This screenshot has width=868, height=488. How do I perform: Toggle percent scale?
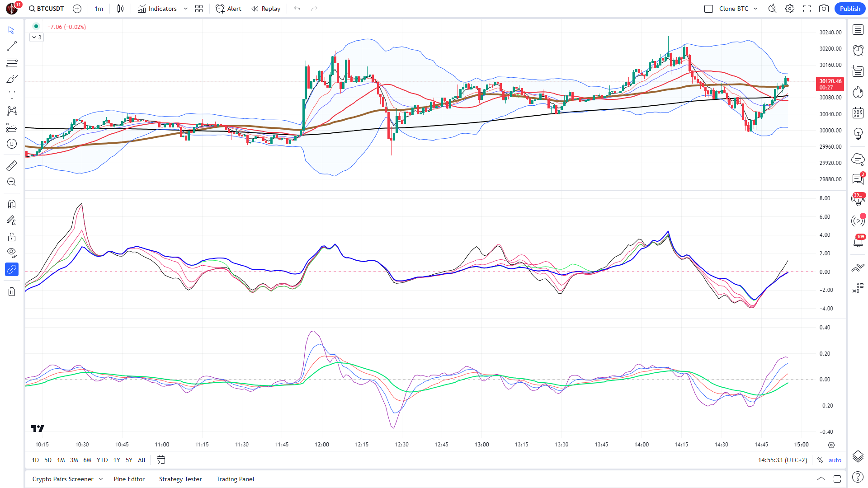click(820, 460)
